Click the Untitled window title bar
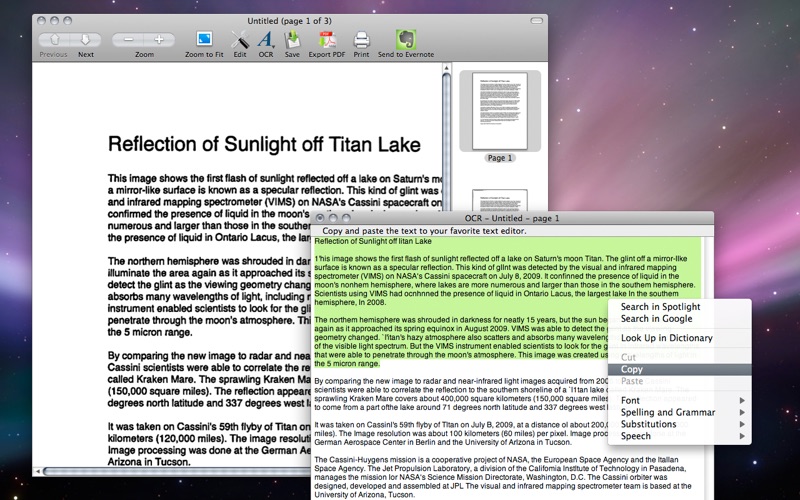The width and height of the screenshot is (800, 500). (x=289, y=21)
